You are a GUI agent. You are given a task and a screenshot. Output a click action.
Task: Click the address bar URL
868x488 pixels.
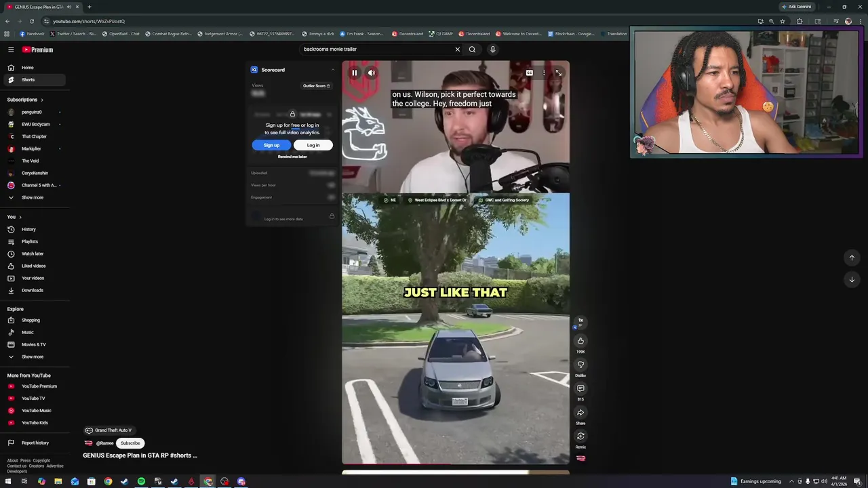pos(89,21)
